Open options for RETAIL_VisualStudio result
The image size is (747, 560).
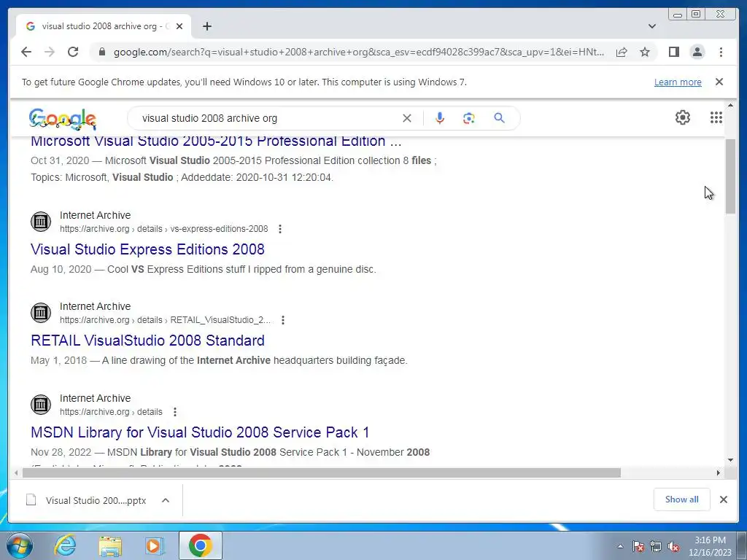click(283, 320)
